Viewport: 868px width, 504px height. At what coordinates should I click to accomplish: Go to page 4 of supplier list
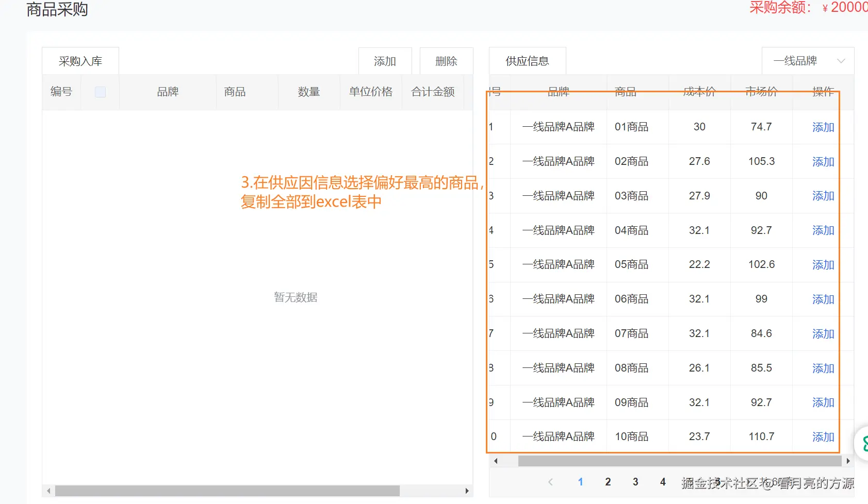663,482
